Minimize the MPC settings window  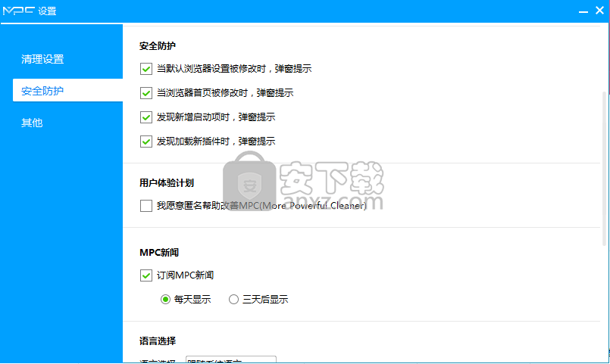click(x=583, y=11)
